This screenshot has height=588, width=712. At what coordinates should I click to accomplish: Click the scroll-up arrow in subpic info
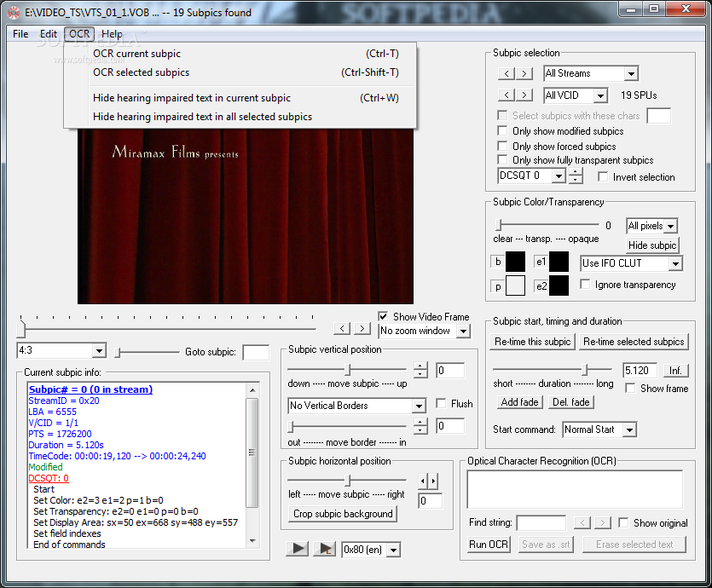click(252, 390)
